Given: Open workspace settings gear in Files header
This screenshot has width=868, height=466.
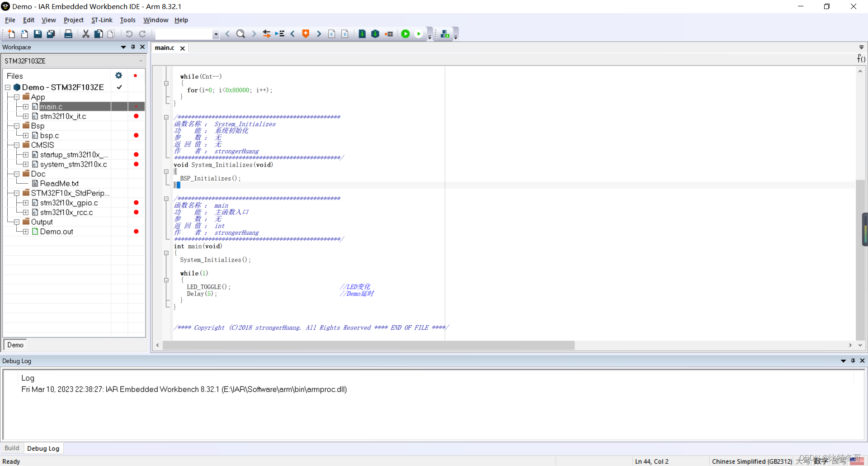Looking at the screenshot, I should click(x=118, y=76).
